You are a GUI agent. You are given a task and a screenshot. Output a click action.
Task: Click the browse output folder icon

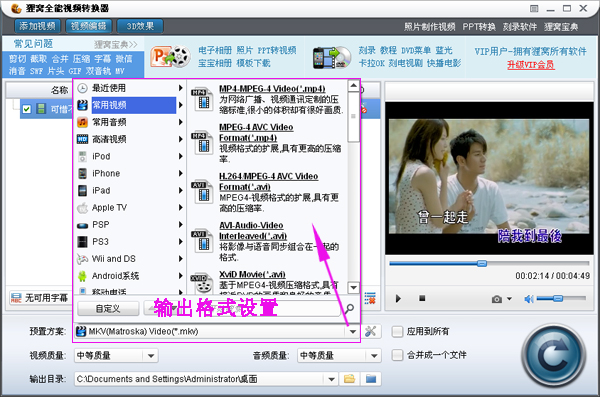349,379
